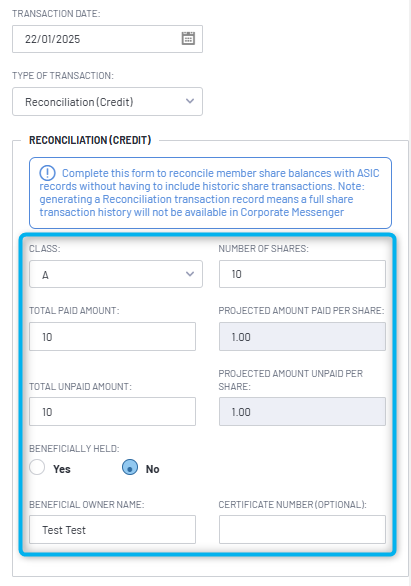The height and width of the screenshot is (586, 411).
Task: Click the Beneficial Owner Name field
Action: coord(112,530)
